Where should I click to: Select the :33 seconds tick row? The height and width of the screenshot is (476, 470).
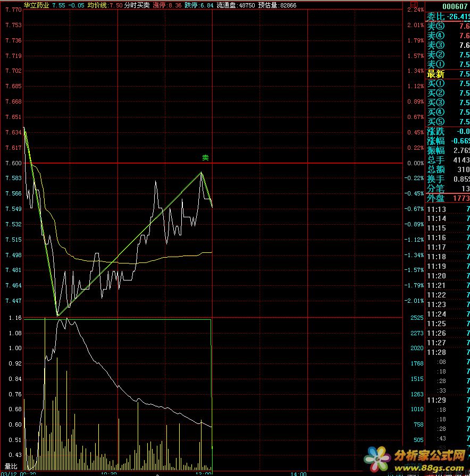pos(448,390)
